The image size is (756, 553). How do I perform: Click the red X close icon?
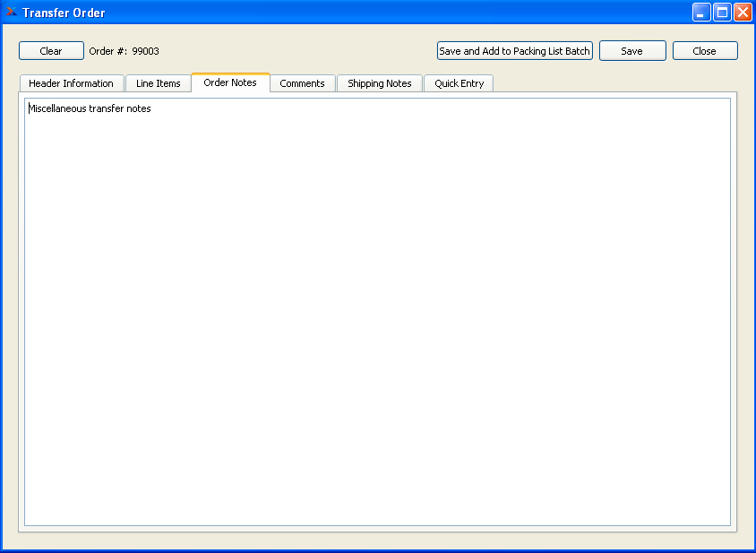point(743,12)
